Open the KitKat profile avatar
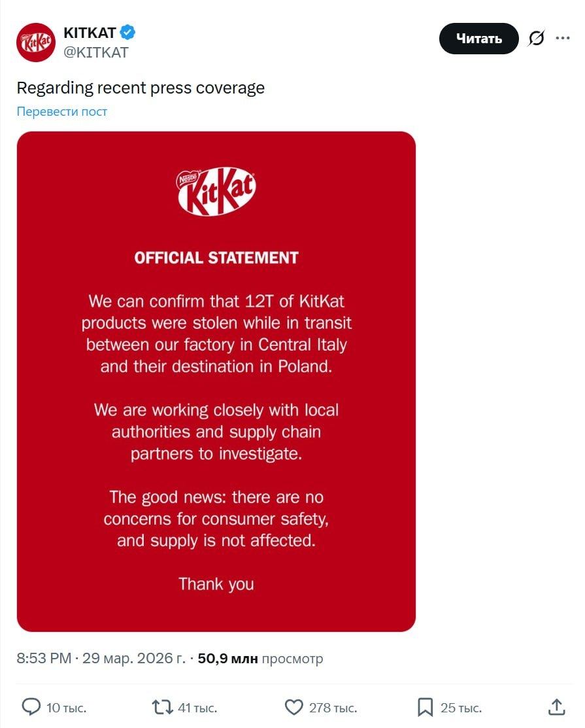 click(36, 43)
